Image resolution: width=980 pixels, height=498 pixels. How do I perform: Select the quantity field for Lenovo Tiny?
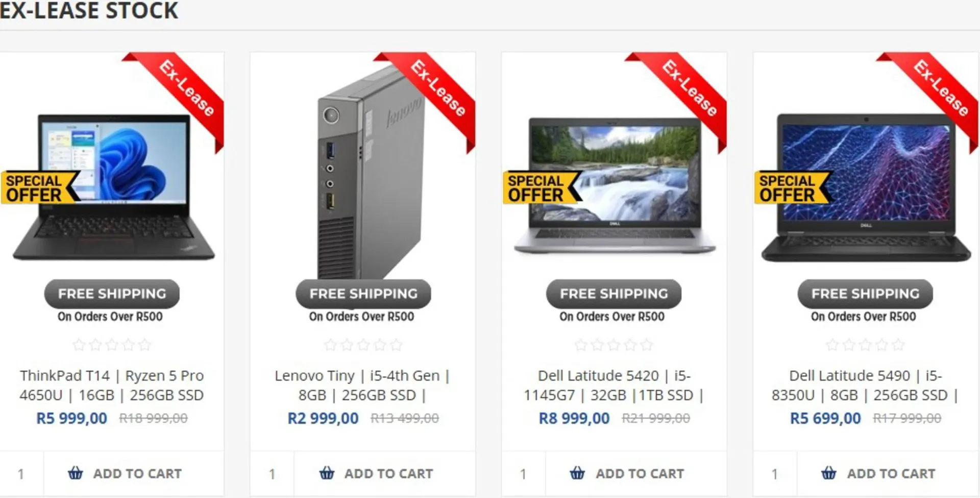click(272, 473)
